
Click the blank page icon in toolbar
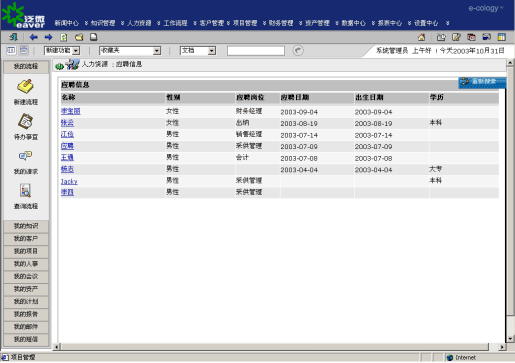coord(94,37)
